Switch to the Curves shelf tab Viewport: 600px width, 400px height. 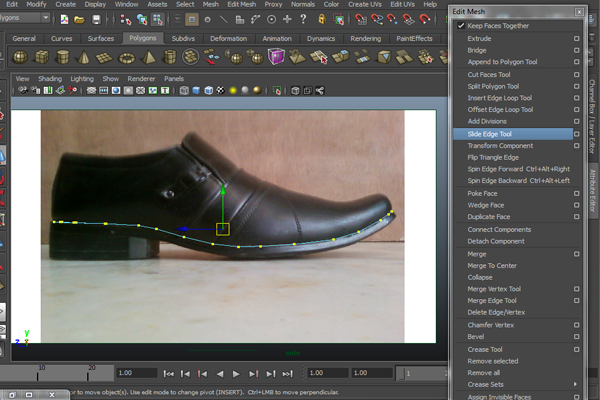point(61,38)
